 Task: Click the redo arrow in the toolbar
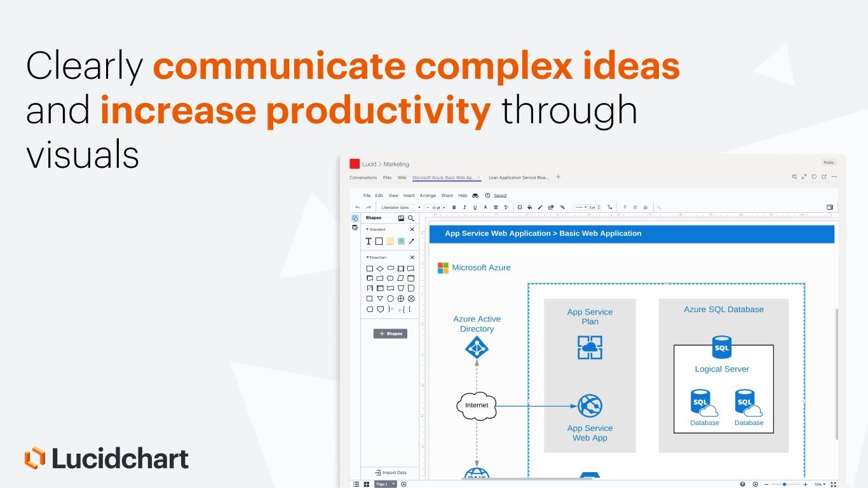pos(369,207)
